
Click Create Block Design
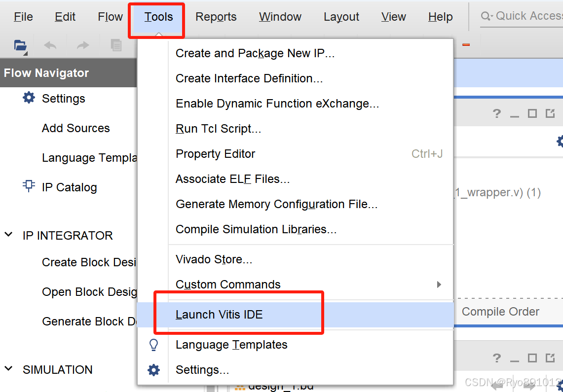(x=89, y=262)
